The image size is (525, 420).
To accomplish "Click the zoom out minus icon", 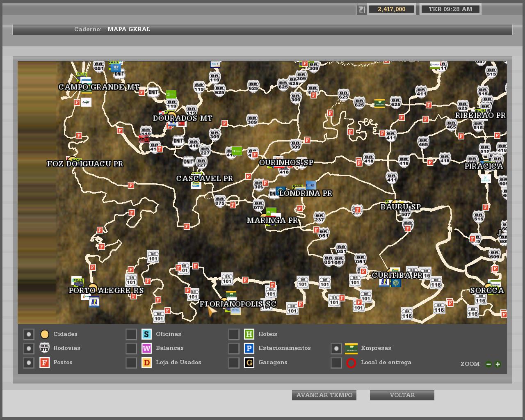I will click(x=488, y=364).
